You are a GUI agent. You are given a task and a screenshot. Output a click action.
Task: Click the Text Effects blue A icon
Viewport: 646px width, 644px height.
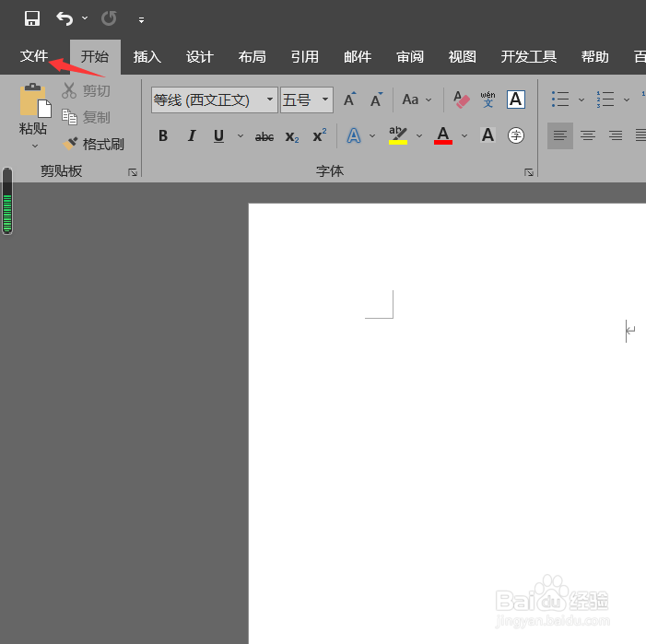tap(354, 135)
